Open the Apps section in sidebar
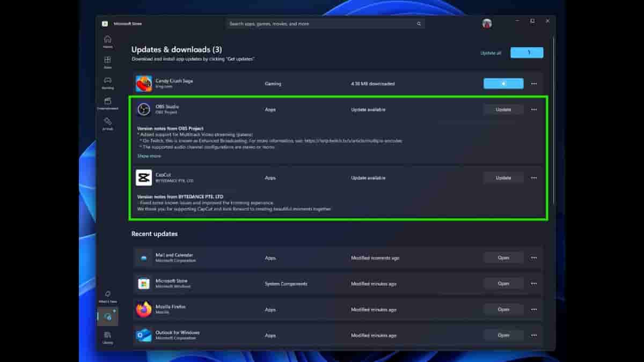Screen dimensions: 644x362 [108, 62]
